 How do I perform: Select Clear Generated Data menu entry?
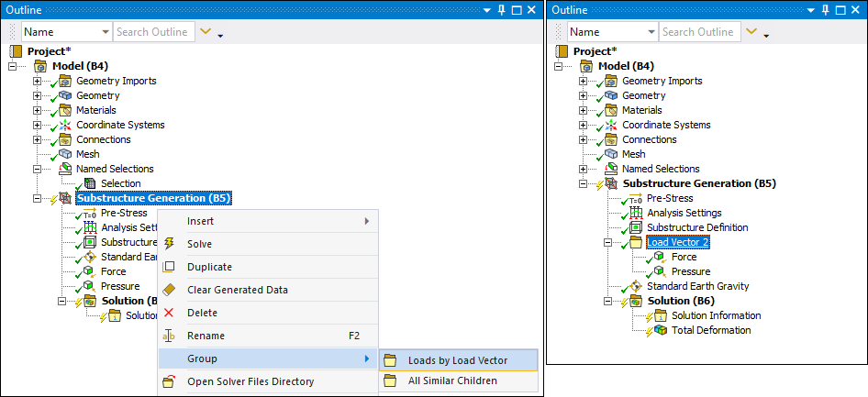coord(268,290)
